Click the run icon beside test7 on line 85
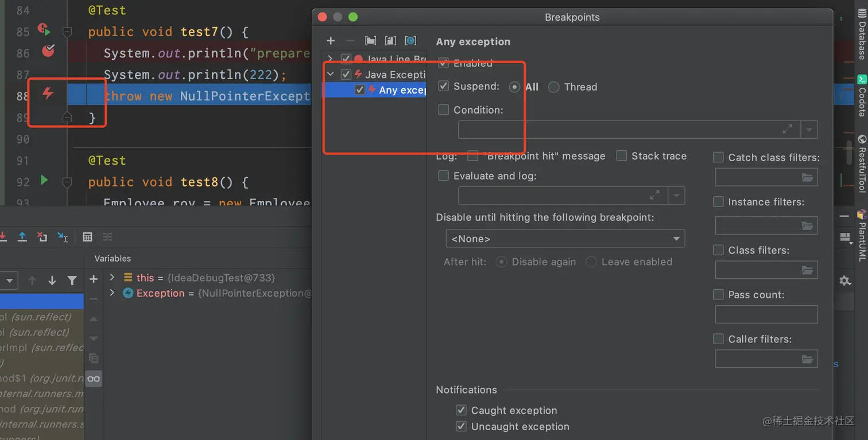Image resolution: width=868 pixels, height=440 pixels. tap(44, 29)
